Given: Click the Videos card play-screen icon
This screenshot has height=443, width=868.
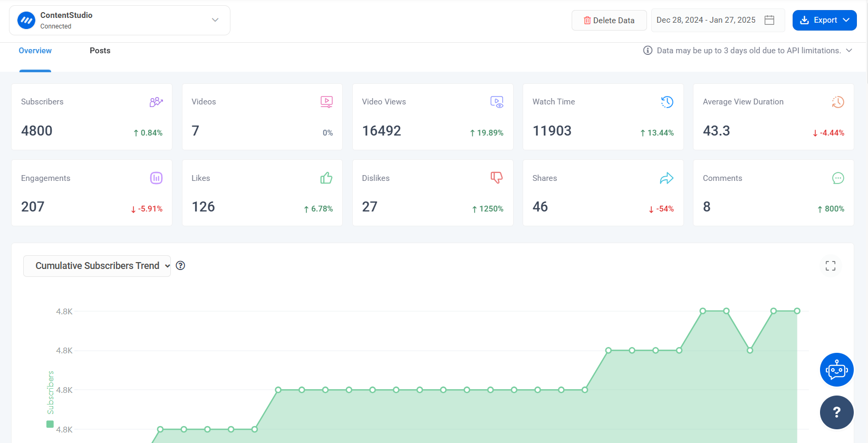Looking at the screenshot, I should [326, 102].
